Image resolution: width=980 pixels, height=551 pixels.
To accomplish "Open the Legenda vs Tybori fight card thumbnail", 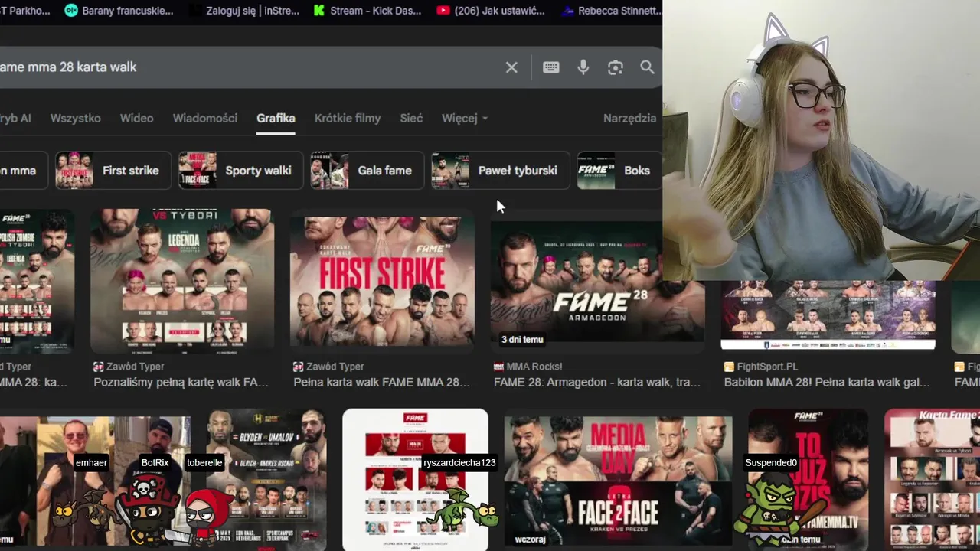I will tap(182, 282).
